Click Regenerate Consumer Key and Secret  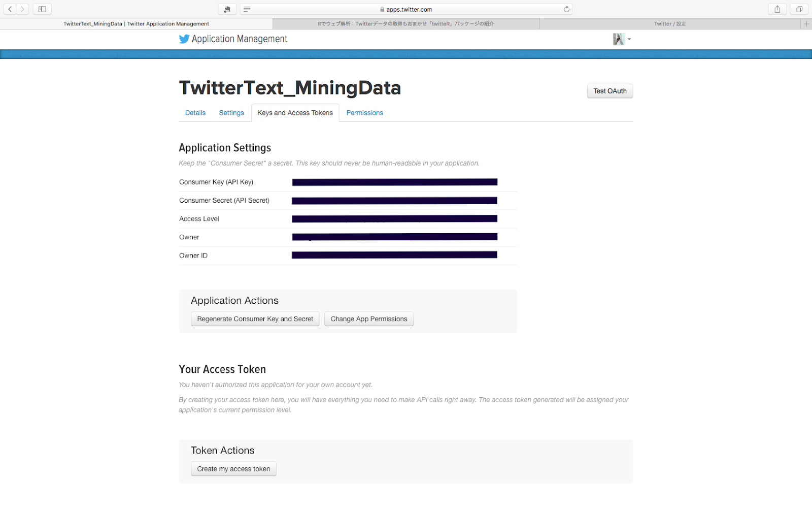coord(255,319)
